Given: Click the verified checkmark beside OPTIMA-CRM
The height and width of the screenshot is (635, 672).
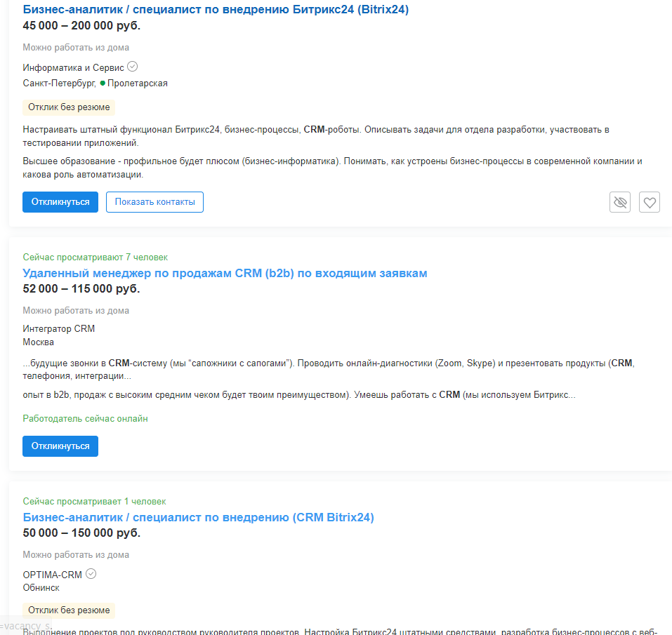Looking at the screenshot, I should pyautogui.click(x=91, y=574).
